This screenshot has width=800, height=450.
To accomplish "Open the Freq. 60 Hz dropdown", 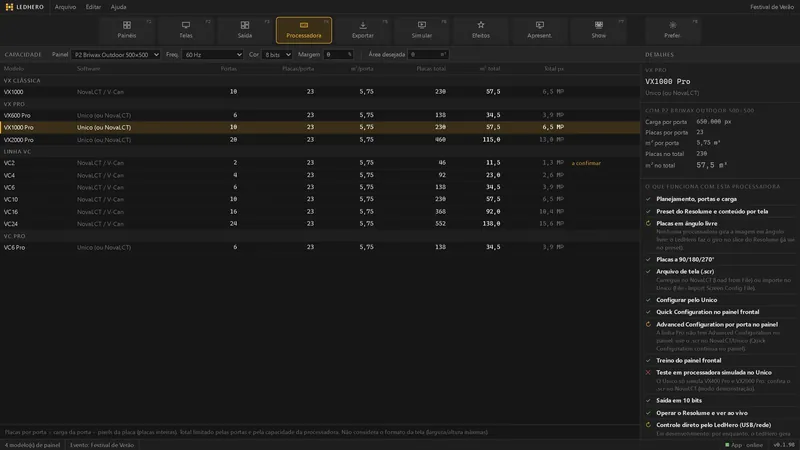I will pos(212,55).
